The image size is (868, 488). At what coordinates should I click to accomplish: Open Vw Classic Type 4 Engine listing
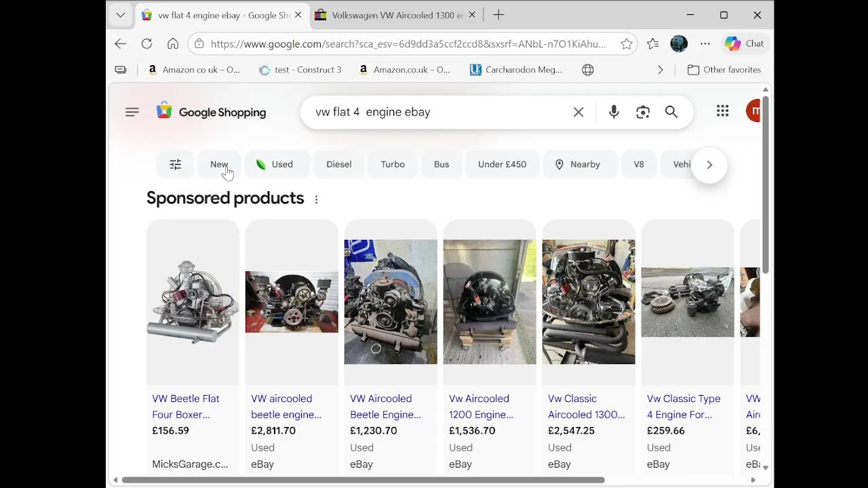click(684, 407)
